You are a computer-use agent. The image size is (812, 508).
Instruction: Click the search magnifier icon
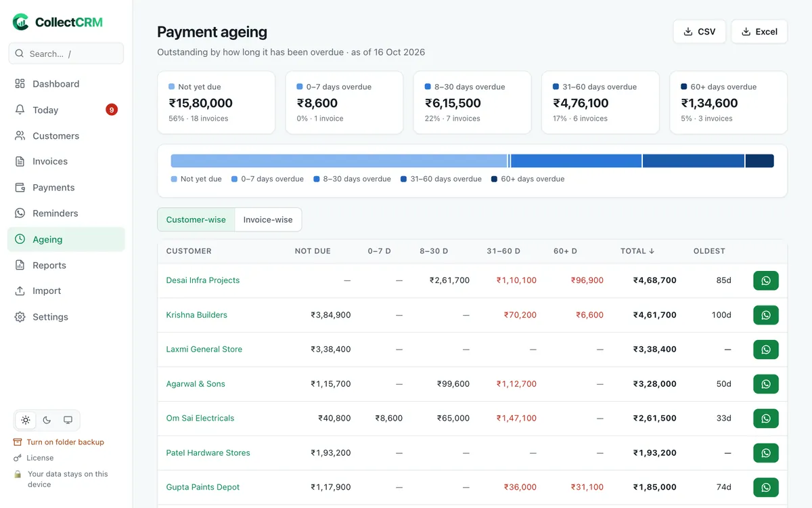[x=20, y=54]
